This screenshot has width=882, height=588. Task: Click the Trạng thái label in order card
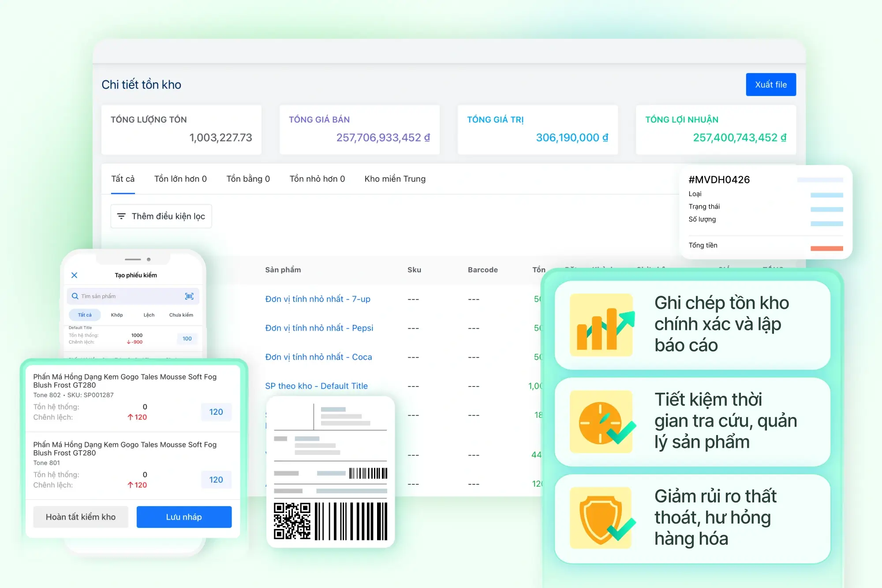click(704, 207)
